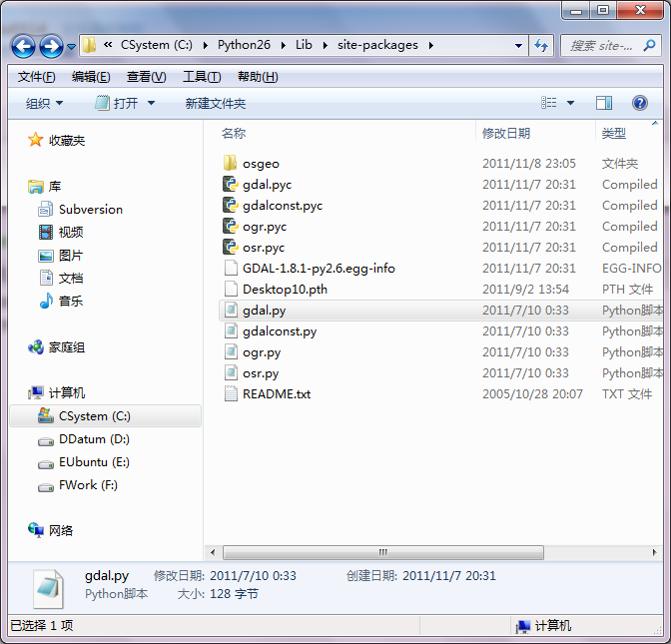Open recent pages dropdown beside Forward button
The image size is (671, 644).
72,46
